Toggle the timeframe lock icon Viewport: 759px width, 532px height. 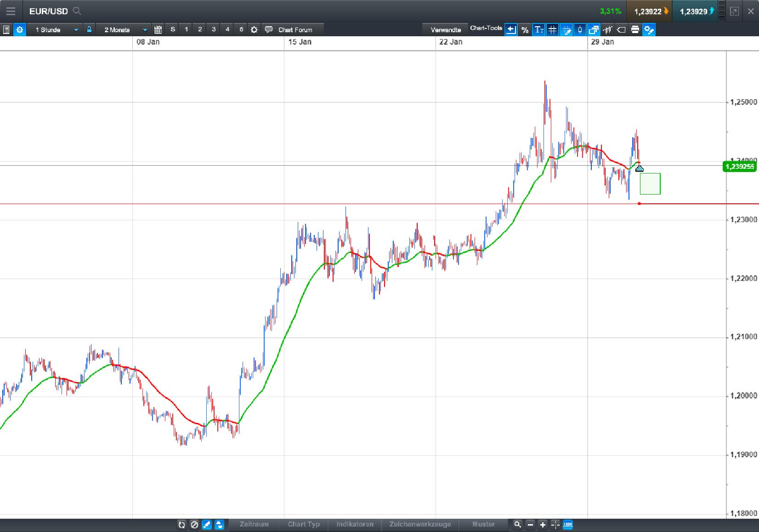tap(88, 29)
